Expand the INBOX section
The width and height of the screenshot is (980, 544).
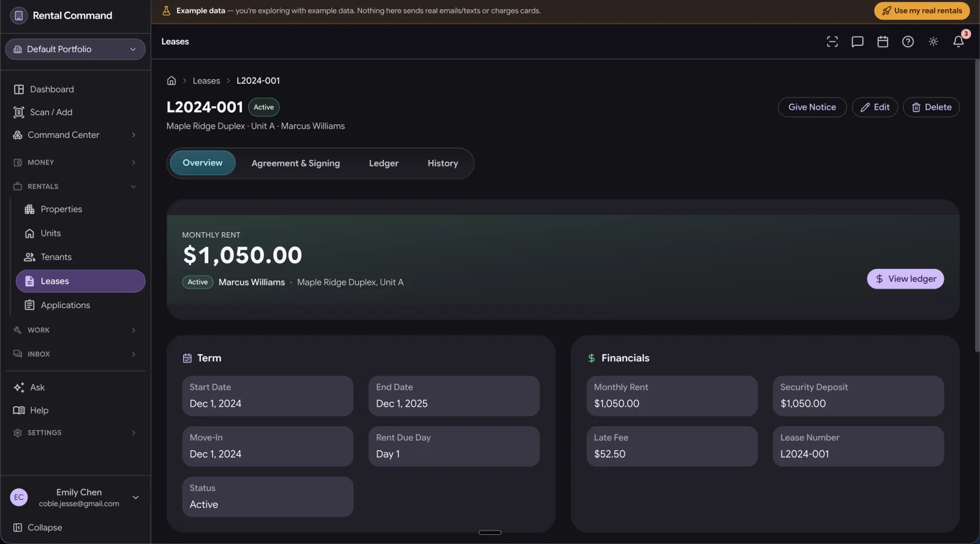75,354
